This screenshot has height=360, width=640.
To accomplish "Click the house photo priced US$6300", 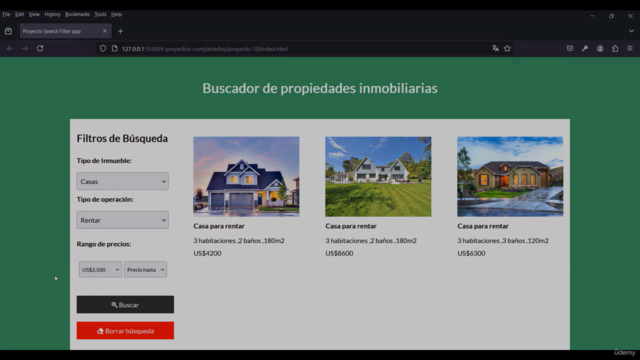I will point(510,176).
